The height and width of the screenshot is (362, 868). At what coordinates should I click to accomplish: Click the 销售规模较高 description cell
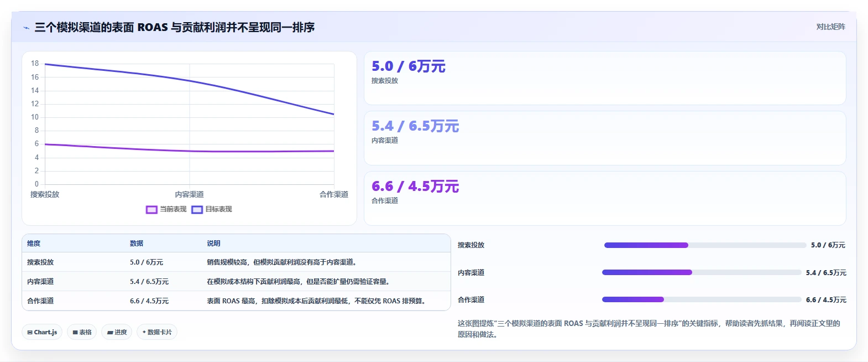(283, 262)
